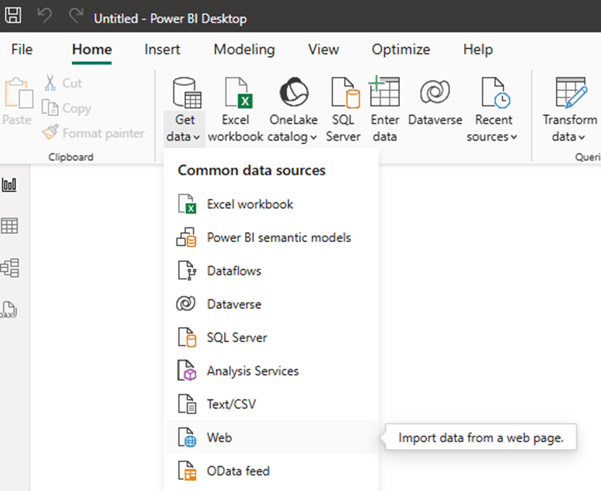The width and height of the screenshot is (601, 491).
Task: Open DAX query view in sidebar
Action: (x=11, y=309)
